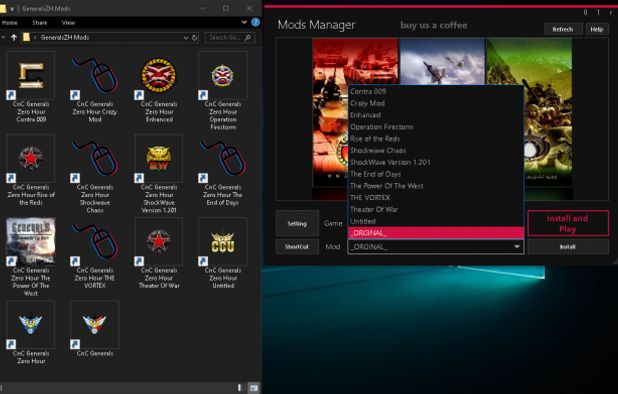618x394 pixels.
Task: Open Zero Hour Operation Firestorm shortcut
Action: (x=223, y=91)
